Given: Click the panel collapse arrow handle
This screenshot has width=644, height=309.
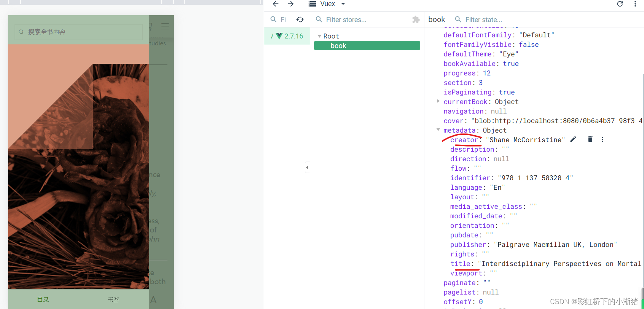Looking at the screenshot, I should [307, 167].
